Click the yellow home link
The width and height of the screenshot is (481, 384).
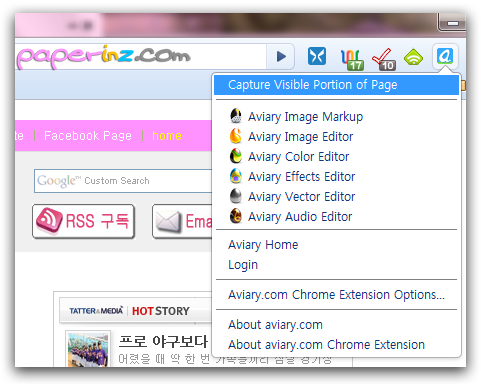167,136
